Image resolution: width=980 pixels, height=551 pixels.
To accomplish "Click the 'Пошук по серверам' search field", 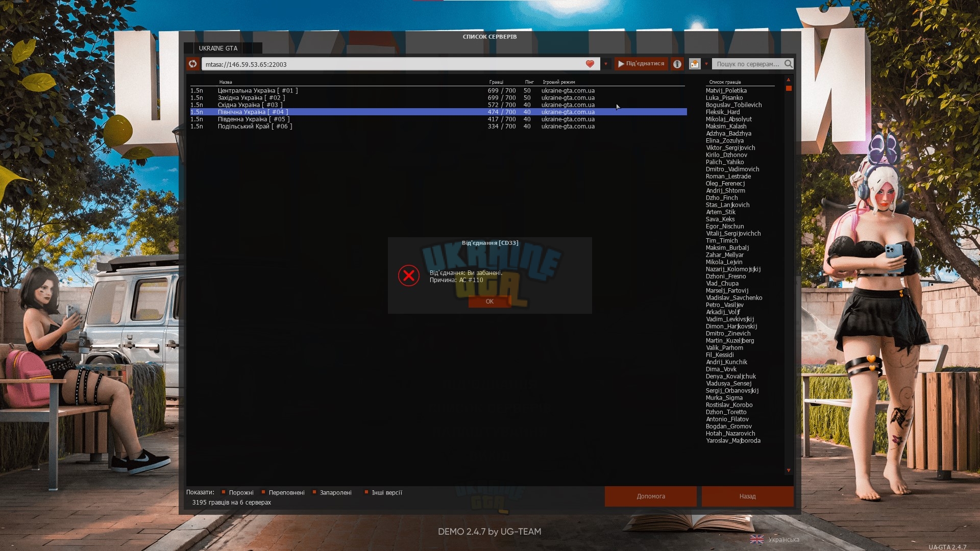I will [748, 64].
